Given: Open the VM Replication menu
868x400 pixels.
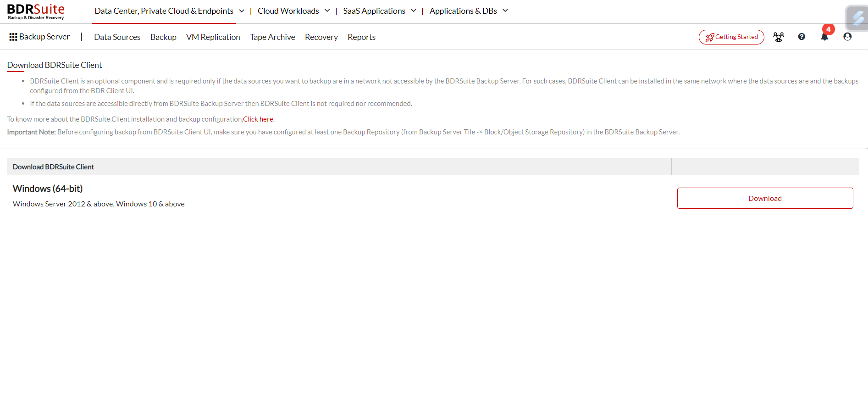Looking at the screenshot, I should pyautogui.click(x=213, y=37).
